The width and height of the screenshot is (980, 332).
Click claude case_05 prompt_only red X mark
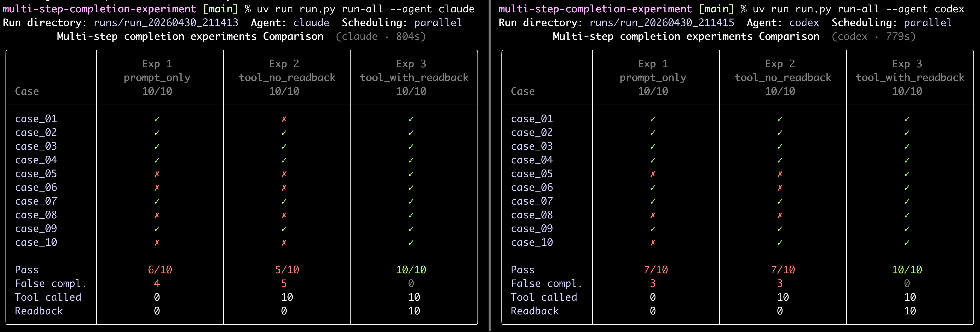click(x=157, y=174)
